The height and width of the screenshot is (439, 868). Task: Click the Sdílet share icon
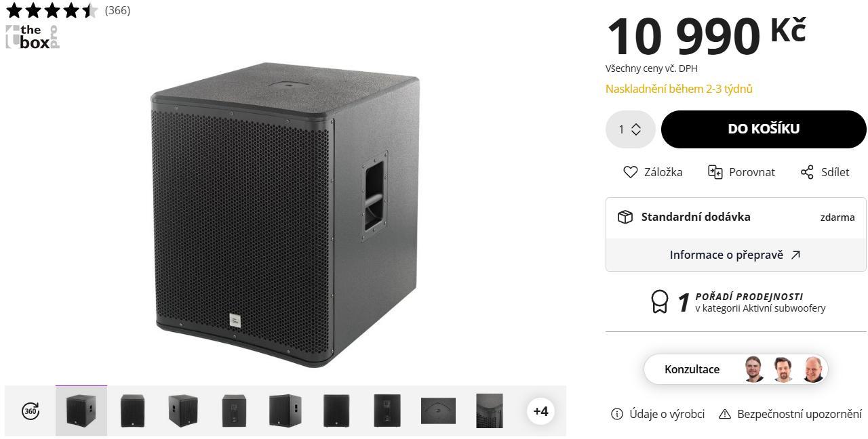pos(807,172)
